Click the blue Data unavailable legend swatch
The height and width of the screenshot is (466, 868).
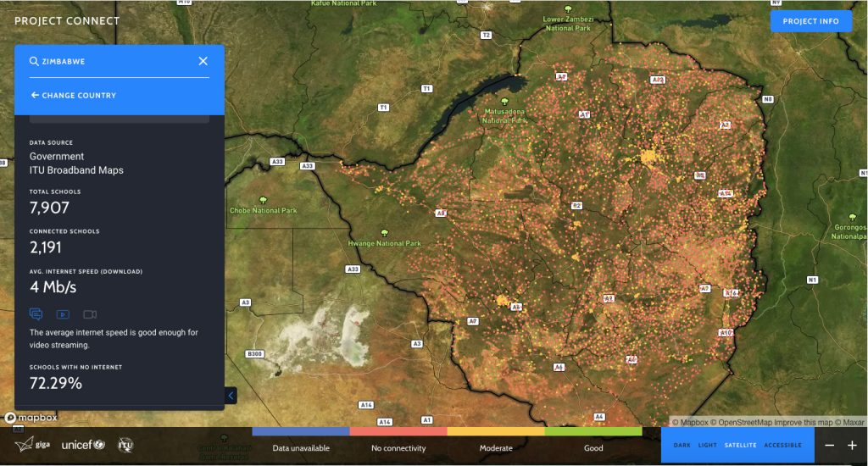pos(301,431)
